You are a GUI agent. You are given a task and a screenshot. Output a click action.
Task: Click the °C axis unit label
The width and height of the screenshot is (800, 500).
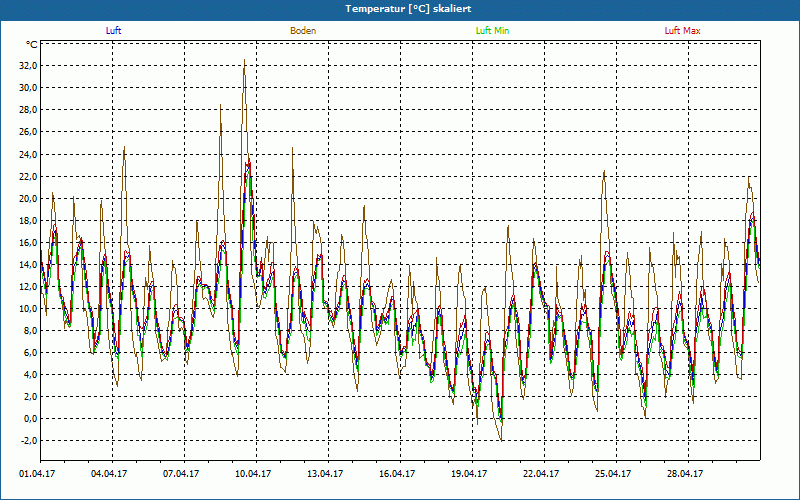[32, 44]
